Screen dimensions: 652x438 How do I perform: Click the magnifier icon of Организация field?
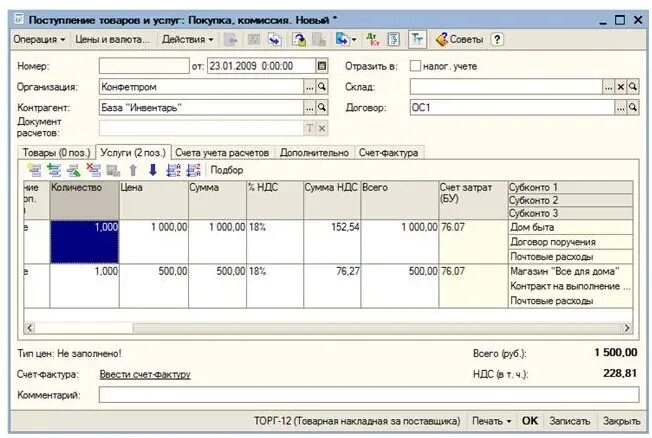(322, 87)
